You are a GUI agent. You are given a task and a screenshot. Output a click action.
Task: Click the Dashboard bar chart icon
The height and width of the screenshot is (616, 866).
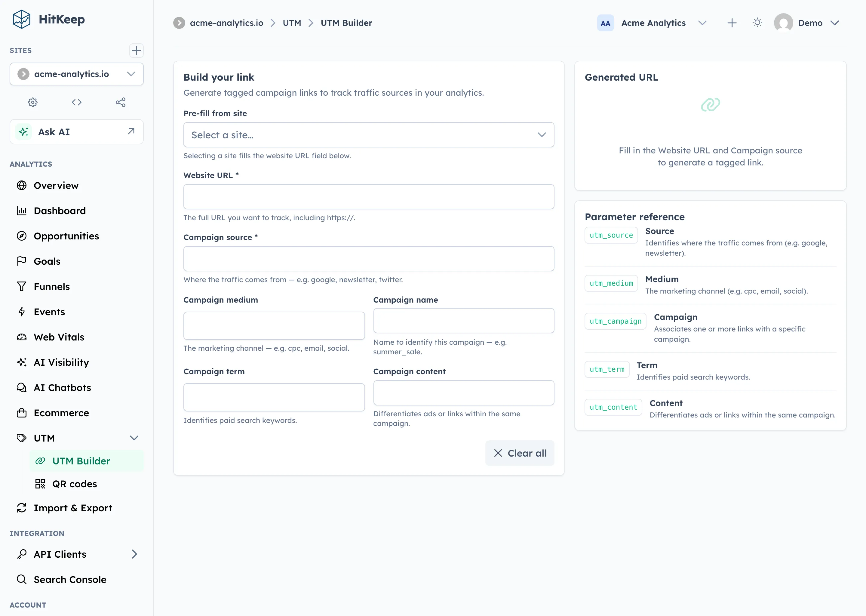(x=22, y=211)
